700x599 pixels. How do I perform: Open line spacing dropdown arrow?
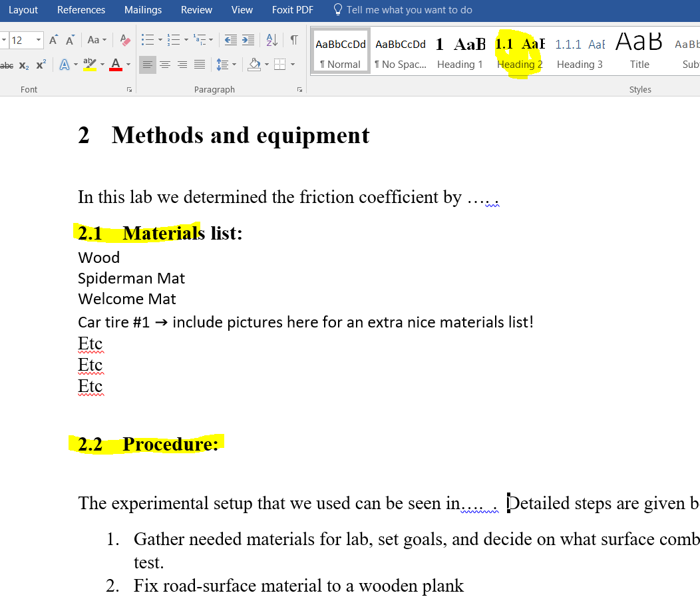coord(234,65)
